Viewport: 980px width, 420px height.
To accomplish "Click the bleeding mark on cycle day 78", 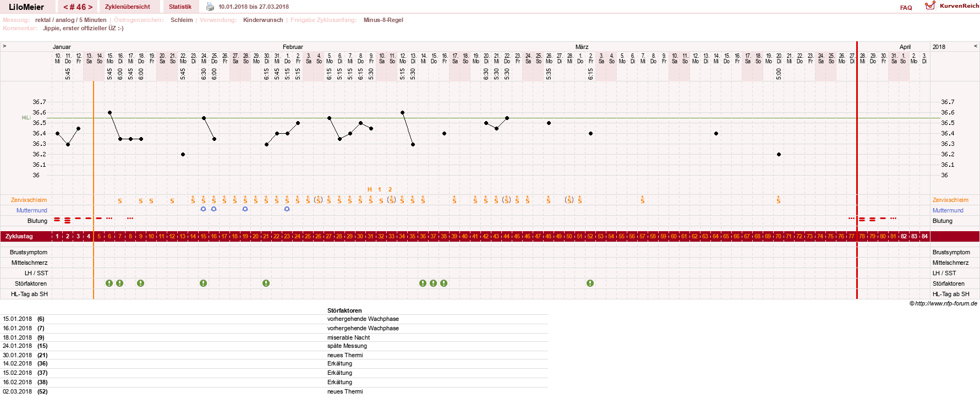I will click(x=862, y=220).
